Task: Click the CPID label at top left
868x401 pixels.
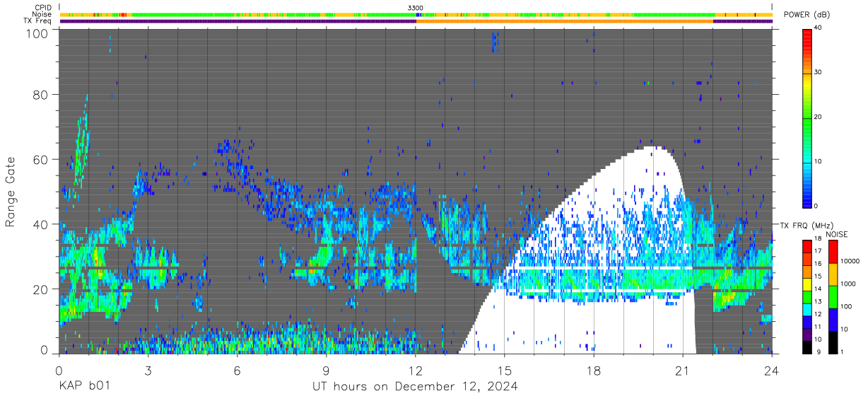Action: pos(43,8)
